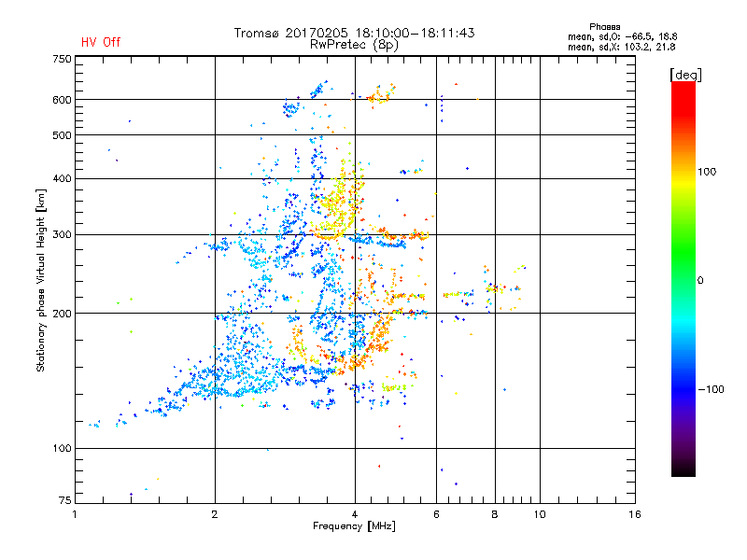
Task: Click the y-axis tick label '300'
Action: pyautogui.click(x=62, y=235)
